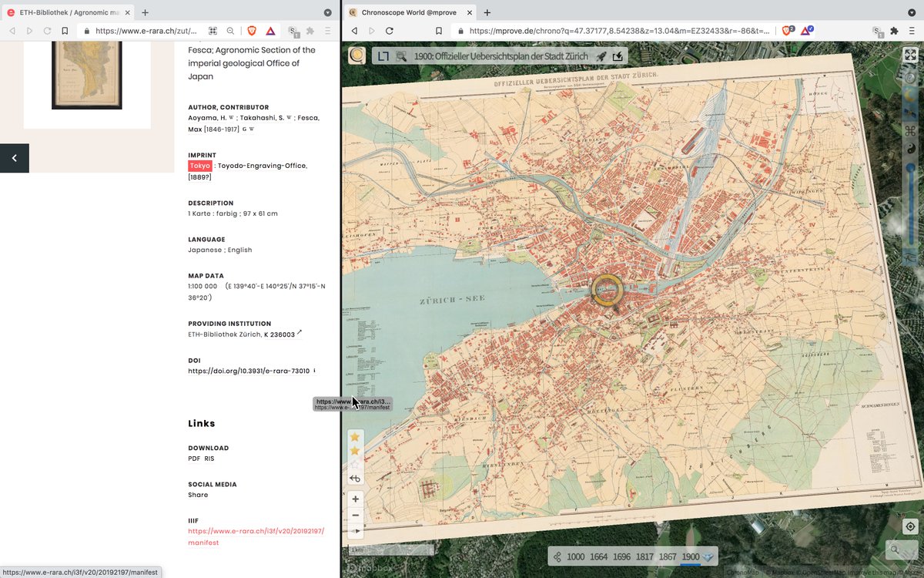This screenshot has height=578, width=924.
Task: Open Brave Rewards triangle in the e-rara window
Action: pyautogui.click(x=270, y=31)
